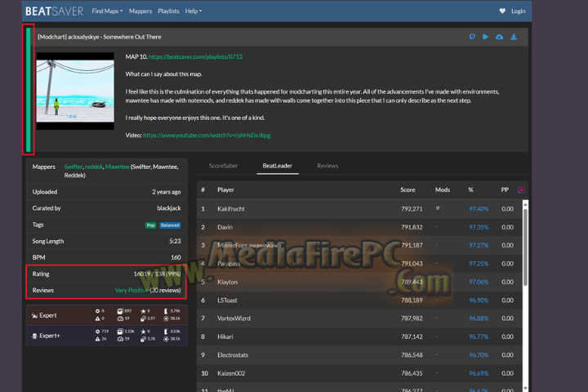Open mapper Swifter's profile
This screenshot has width=588, height=392.
73,167
